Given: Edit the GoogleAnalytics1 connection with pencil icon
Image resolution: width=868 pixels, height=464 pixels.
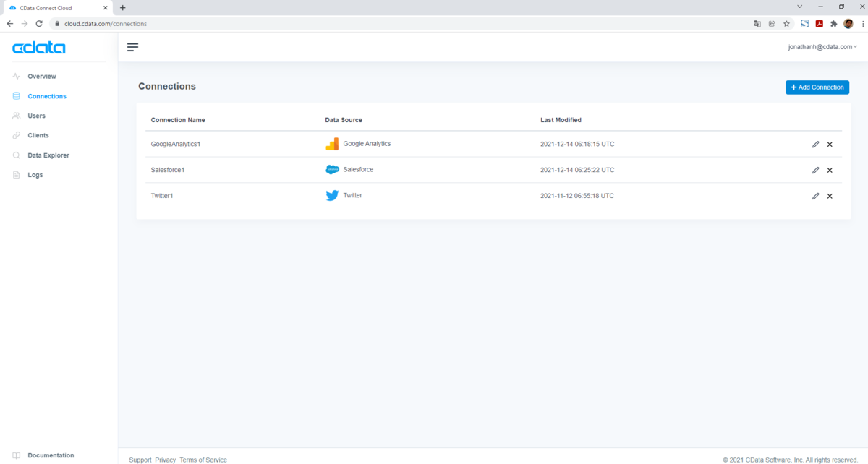Looking at the screenshot, I should (x=816, y=145).
